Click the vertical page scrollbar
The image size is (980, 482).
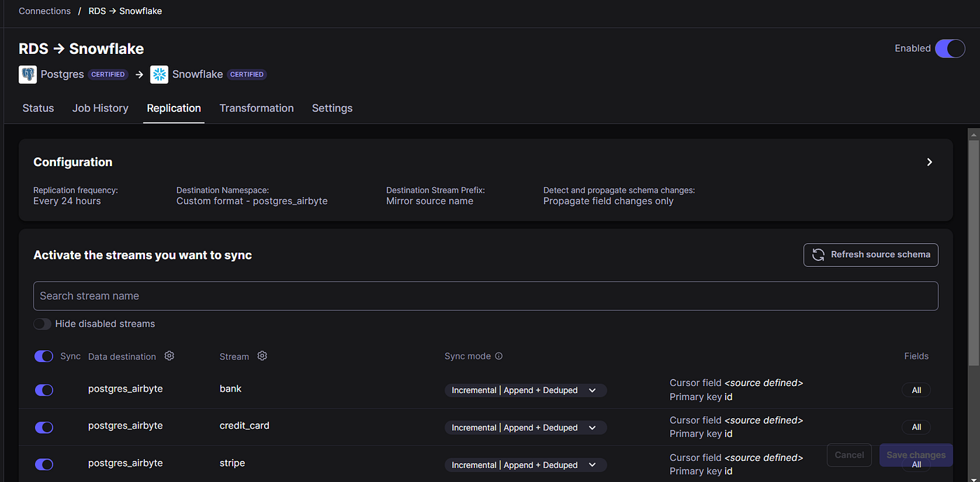tap(974, 252)
